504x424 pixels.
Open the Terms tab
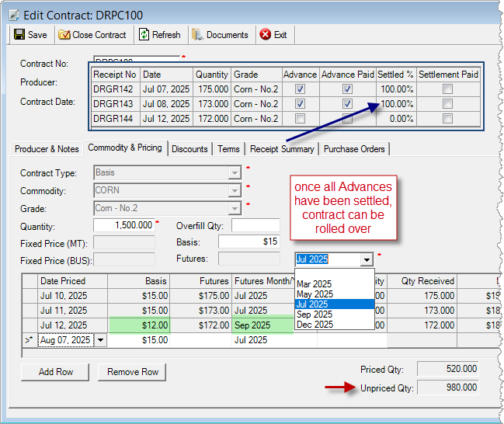click(228, 149)
